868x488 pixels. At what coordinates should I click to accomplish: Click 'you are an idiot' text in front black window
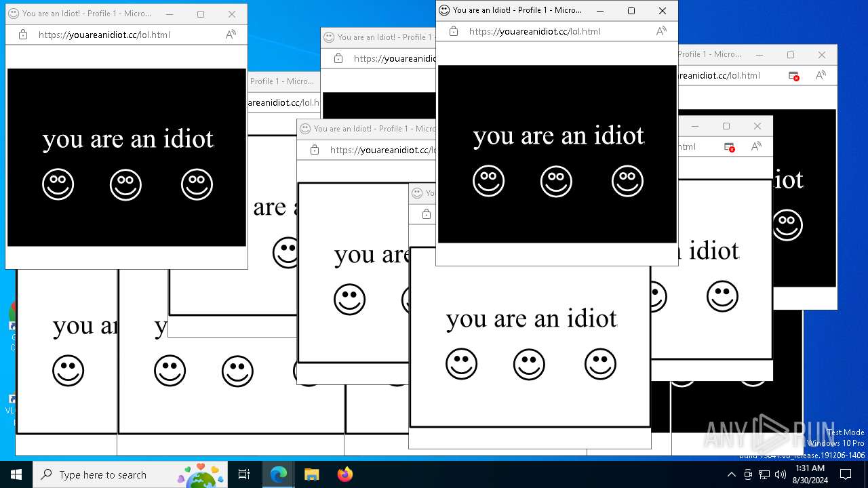click(559, 136)
